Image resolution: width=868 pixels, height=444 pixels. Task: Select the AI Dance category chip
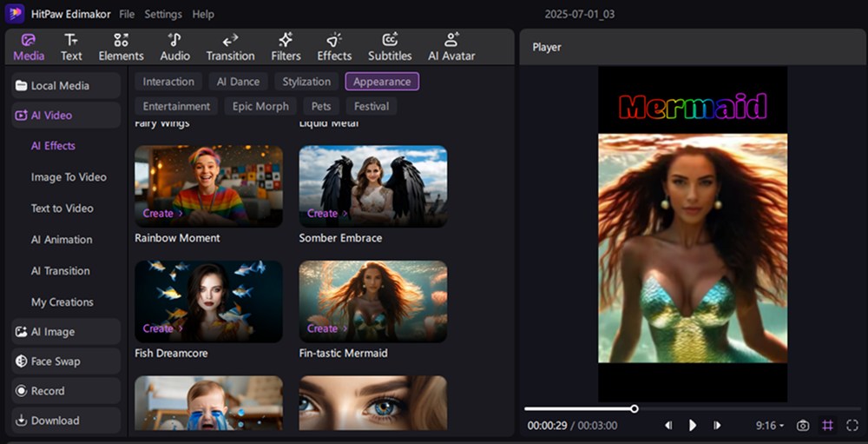[x=238, y=82]
